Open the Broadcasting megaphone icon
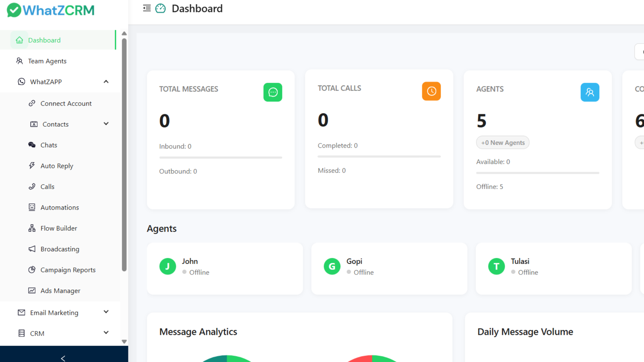Viewport: 644px width, 362px height. 32,249
